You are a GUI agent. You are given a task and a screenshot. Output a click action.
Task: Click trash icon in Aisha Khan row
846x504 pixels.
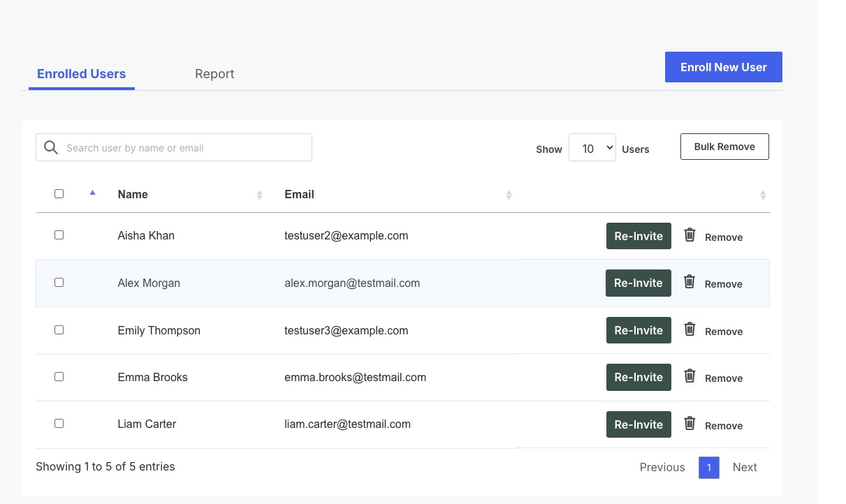tap(690, 235)
